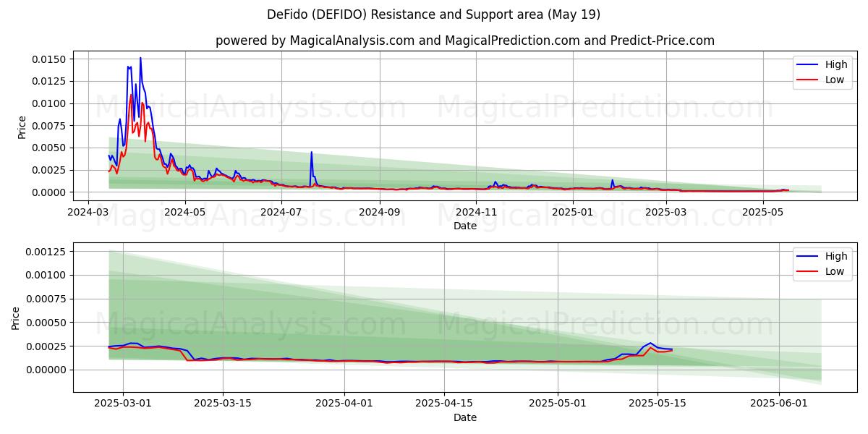Click the 2025-01 x-axis label
Image resolution: width=868 pixels, height=434 pixels.
573,213
